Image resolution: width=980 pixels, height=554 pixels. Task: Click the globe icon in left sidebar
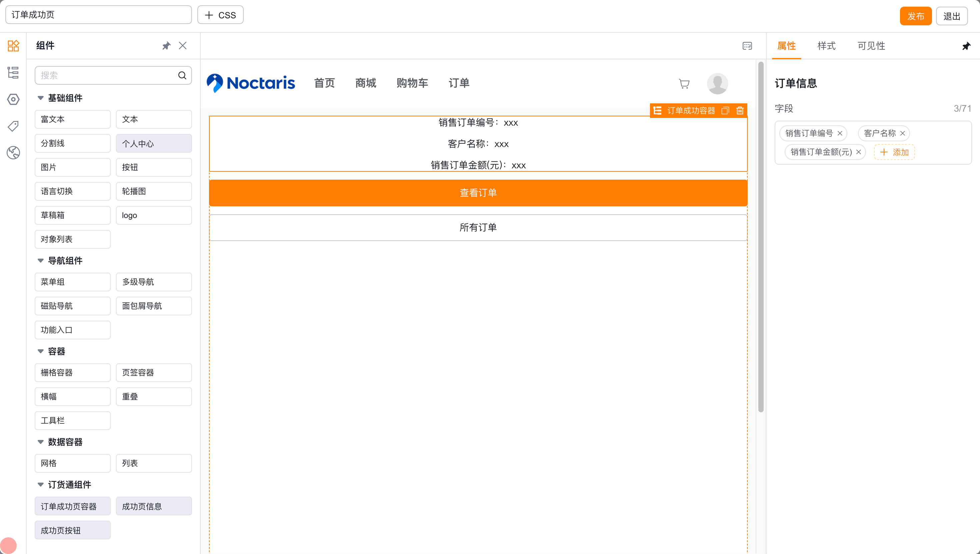tap(13, 153)
